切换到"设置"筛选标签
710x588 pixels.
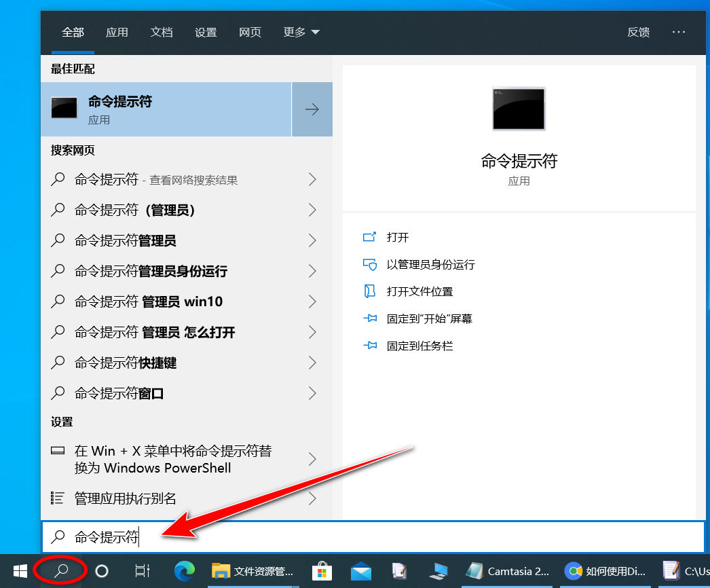(206, 32)
